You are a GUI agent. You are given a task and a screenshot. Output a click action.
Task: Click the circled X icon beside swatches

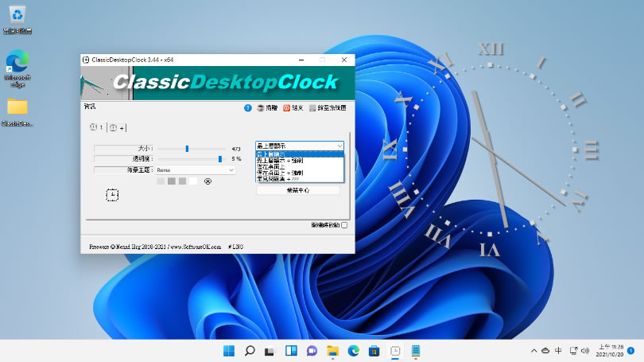click(x=208, y=181)
